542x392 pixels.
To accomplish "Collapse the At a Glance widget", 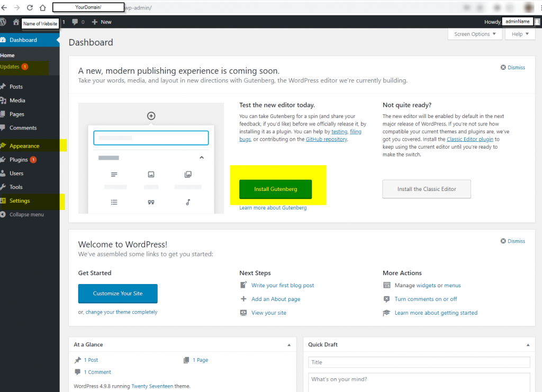I will [289, 345].
